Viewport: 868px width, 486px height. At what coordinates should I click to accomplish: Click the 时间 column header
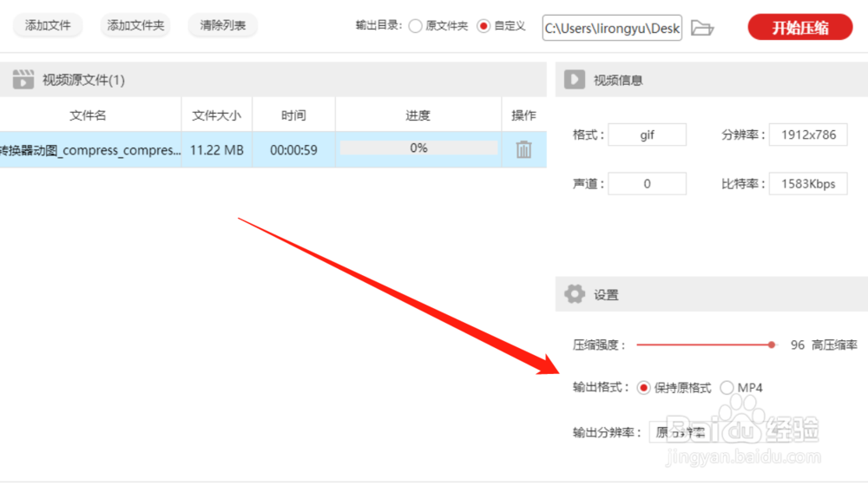[x=293, y=115]
